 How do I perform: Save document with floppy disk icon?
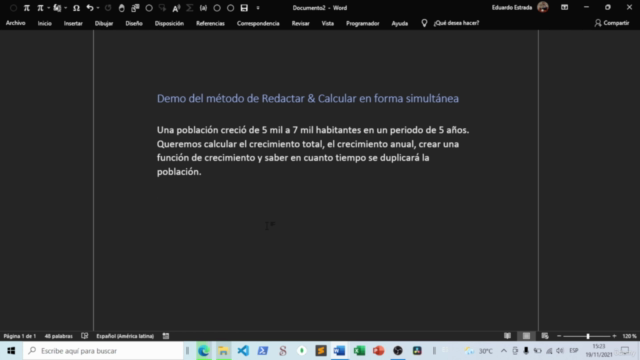click(x=244, y=8)
